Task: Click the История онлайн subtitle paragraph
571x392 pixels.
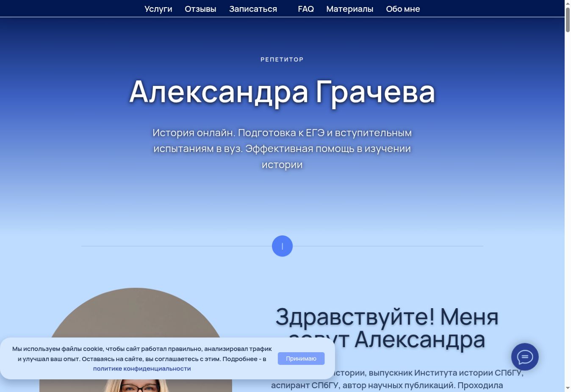Action: pos(282,149)
